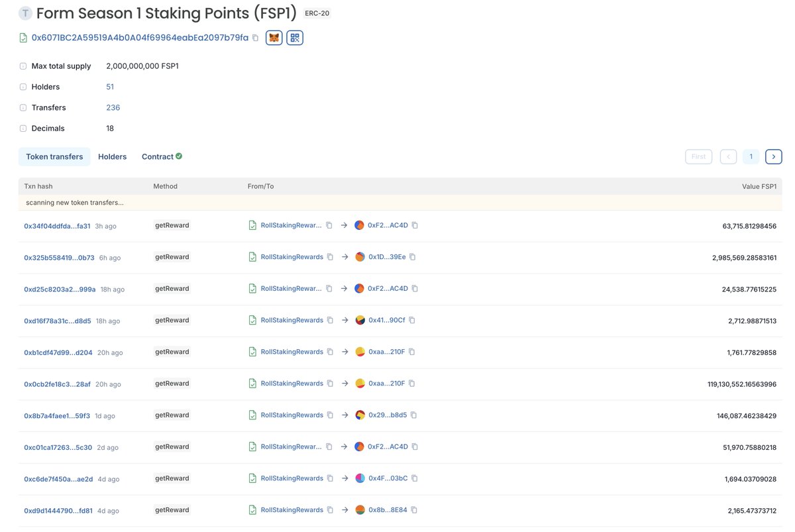The image size is (795, 532).
Task: Open transaction 0xb1cdf47d99...d204
Action: [58, 352]
